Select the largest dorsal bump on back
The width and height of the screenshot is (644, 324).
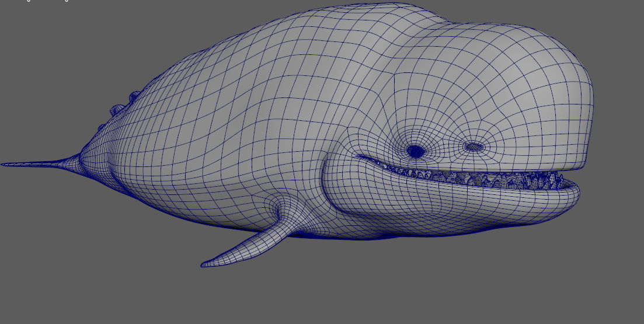(x=134, y=95)
